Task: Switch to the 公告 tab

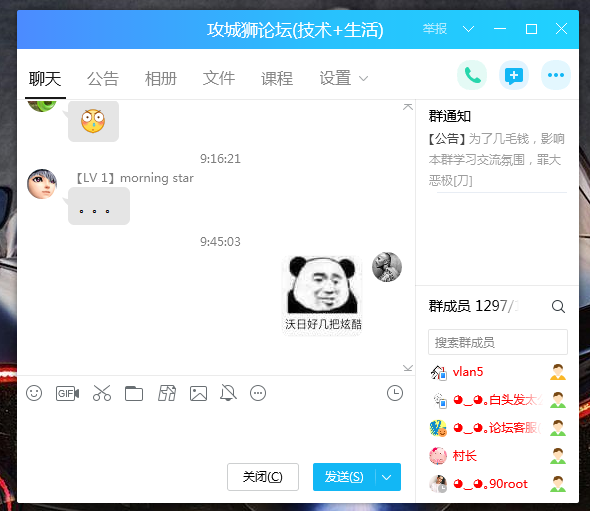Action: (103, 79)
